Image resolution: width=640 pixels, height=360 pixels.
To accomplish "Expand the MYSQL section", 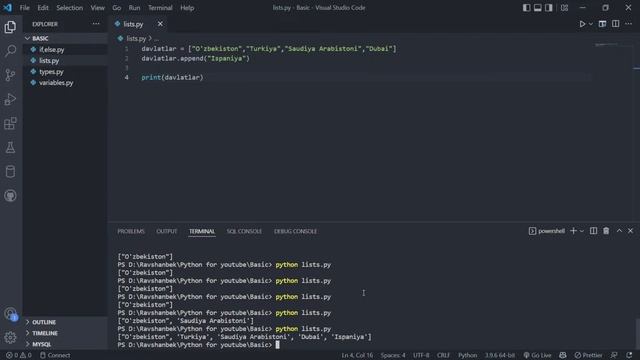I will tap(41, 344).
